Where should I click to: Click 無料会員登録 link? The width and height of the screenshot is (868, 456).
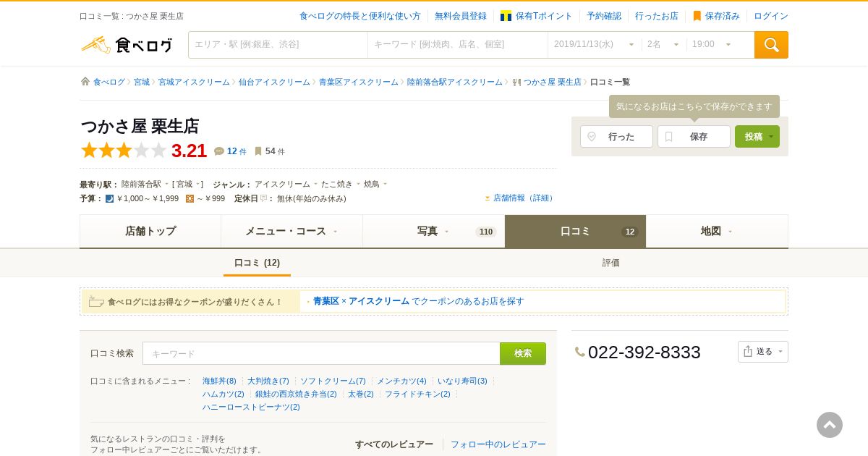pyautogui.click(x=461, y=16)
